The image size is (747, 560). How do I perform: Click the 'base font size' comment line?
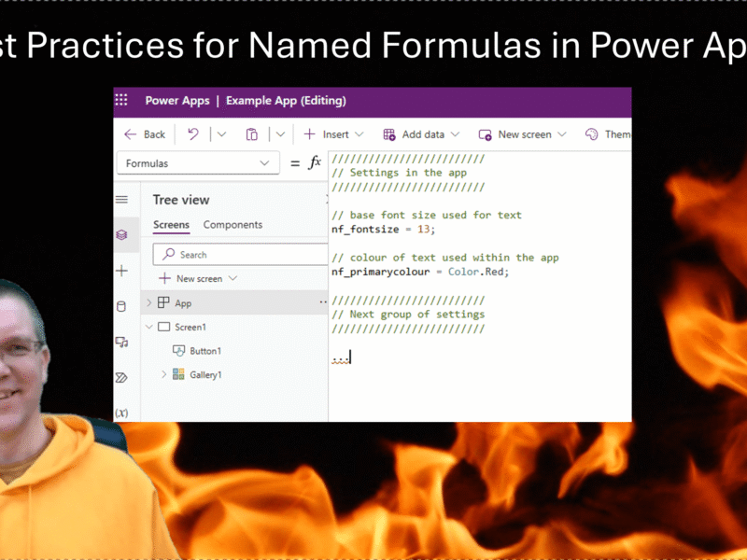click(x=427, y=216)
